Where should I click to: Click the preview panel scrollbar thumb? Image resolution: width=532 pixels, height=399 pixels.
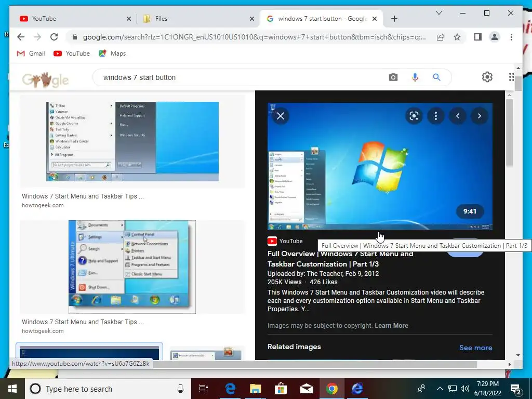click(x=509, y=132)
